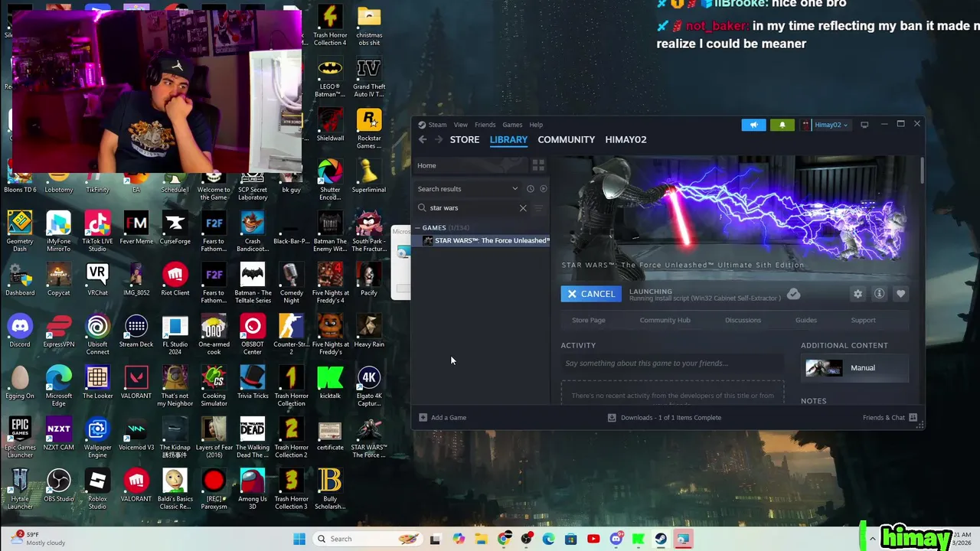Open the Discussions link

pyautogui.click(x=743, y=320)
